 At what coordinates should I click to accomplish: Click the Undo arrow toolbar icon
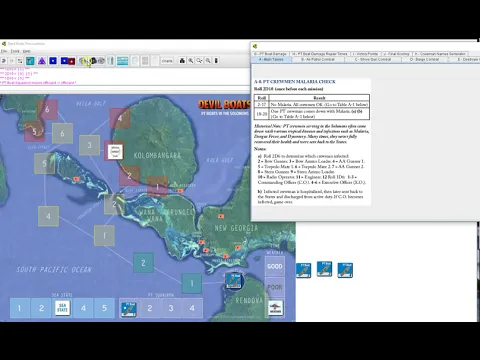tap(4, 61)
